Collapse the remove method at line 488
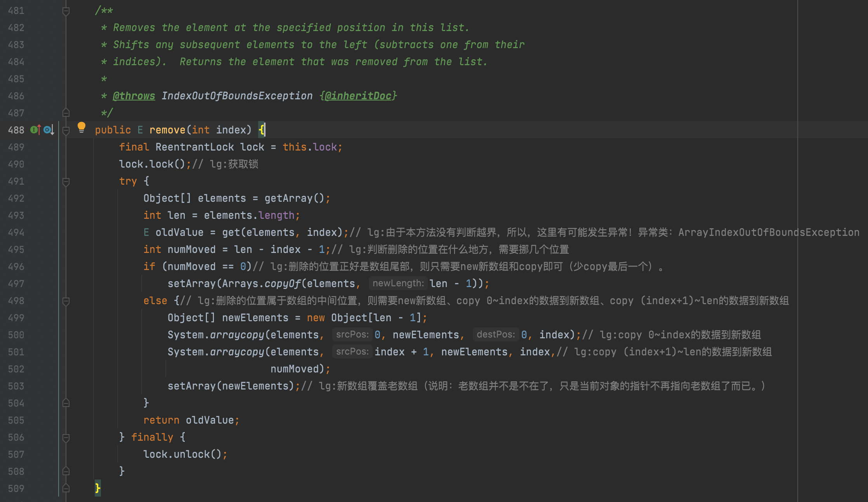This screenshot has height=502, width=868. coord(66,131)
